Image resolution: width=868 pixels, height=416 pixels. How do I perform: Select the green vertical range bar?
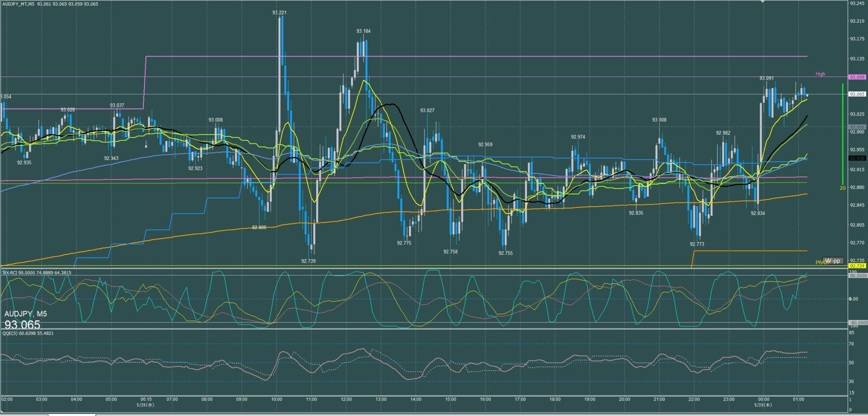[x=843, y=134]
